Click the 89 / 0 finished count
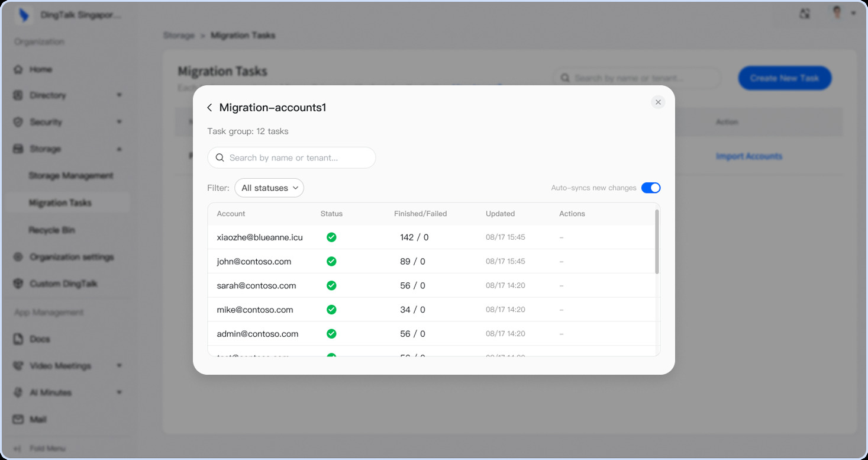Viewport: 868px width, 460px height. click(412, 262)
